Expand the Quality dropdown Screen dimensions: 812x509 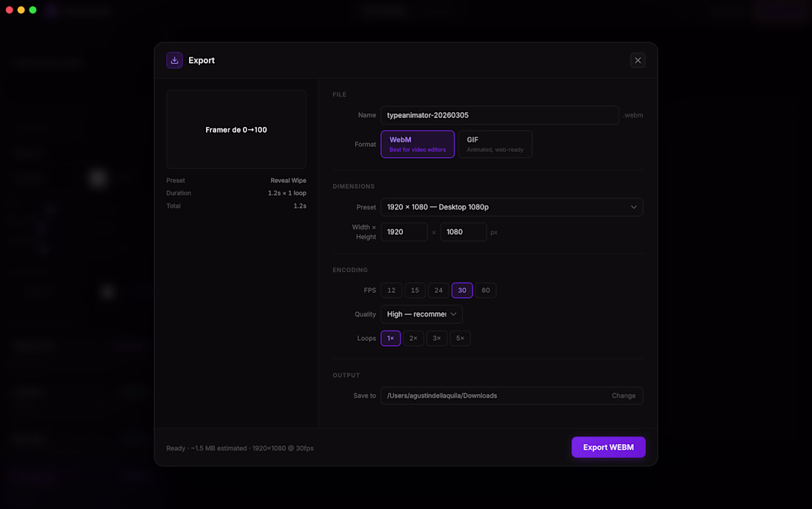tap(421, 314)
